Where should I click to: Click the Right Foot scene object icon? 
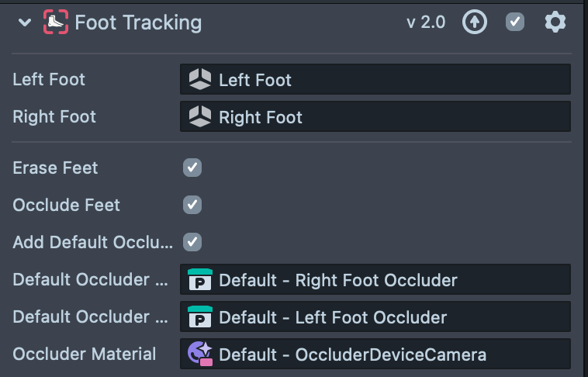pos(200,117)
